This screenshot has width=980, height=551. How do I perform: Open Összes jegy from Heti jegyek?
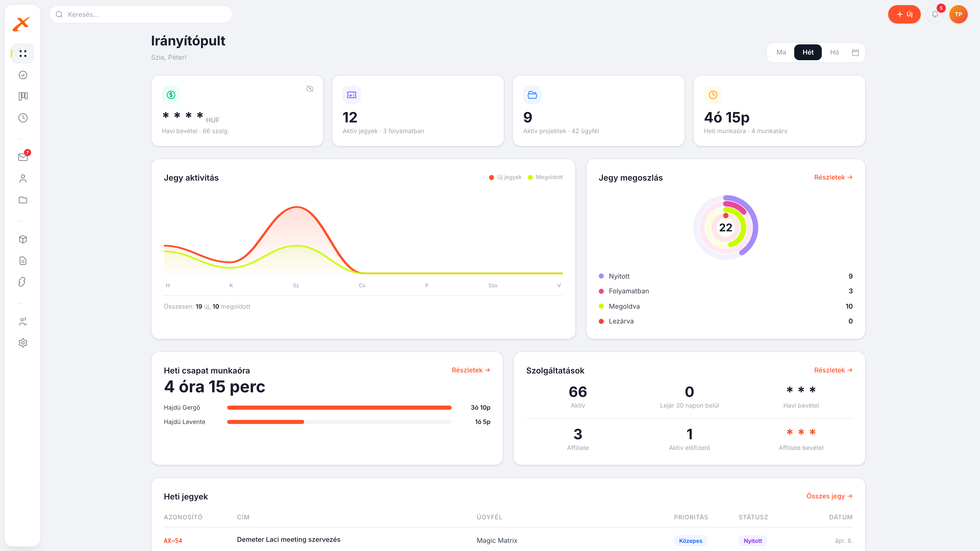point(830,496)
